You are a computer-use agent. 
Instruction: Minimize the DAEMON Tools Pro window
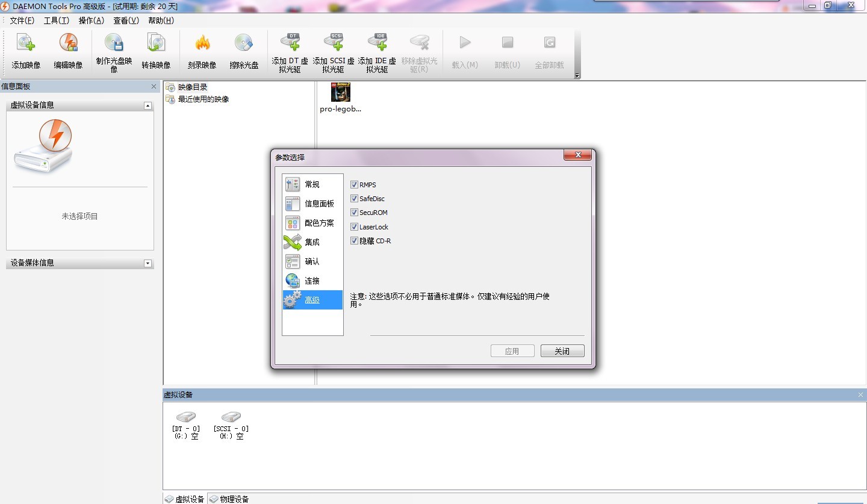click(x=813, y=5)
